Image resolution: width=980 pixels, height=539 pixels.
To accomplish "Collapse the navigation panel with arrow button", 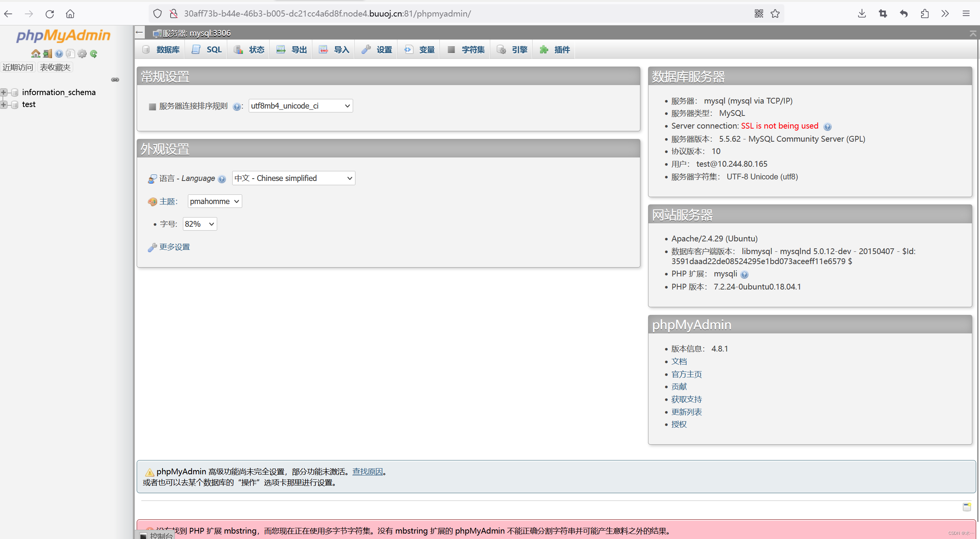I will click(140, 33).
